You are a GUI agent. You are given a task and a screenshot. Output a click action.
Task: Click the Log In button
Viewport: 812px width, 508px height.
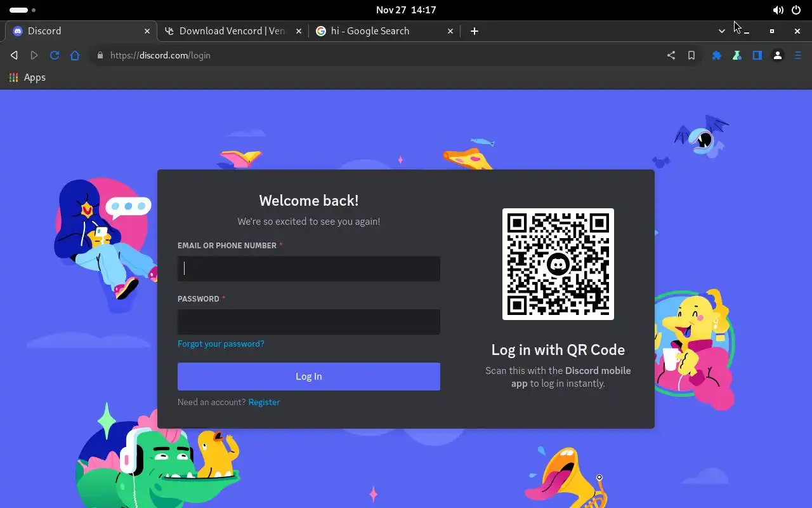[309, 377]
